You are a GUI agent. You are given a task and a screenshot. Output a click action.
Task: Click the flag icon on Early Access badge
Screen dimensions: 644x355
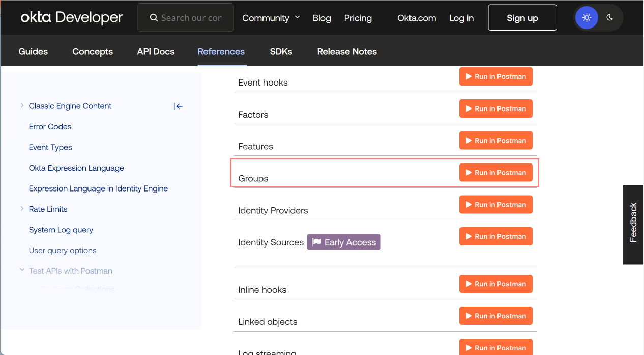316,241
